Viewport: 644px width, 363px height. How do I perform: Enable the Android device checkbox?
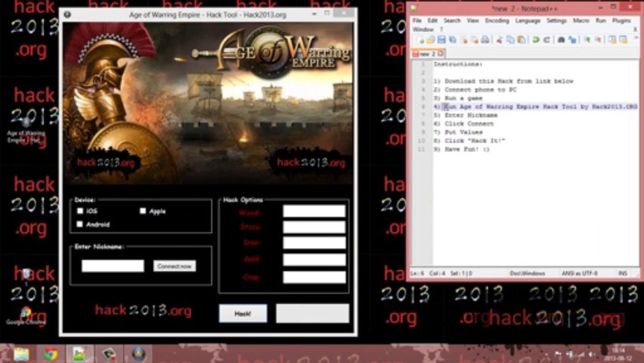tap(80, 224)
